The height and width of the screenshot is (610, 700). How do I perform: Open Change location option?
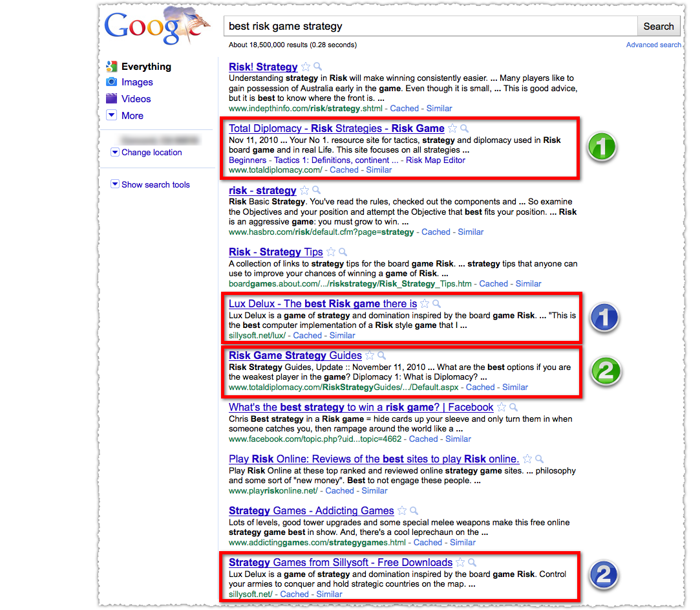152,153
